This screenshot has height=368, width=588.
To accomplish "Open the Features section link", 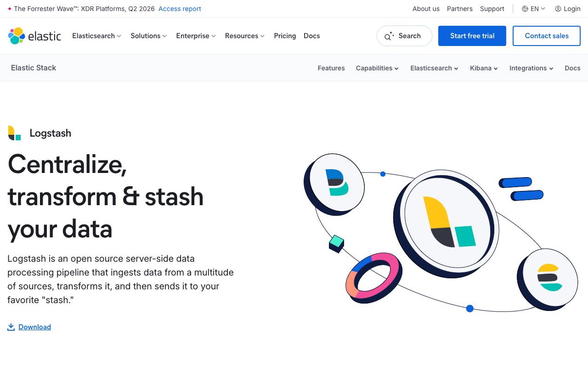I will 331,68.
